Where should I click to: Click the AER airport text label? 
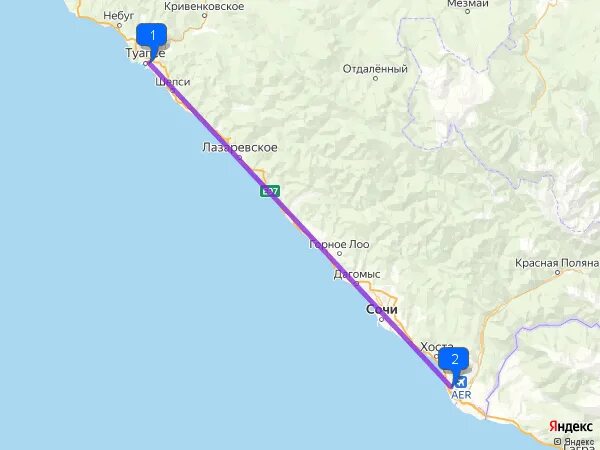(x=461, y=395)
